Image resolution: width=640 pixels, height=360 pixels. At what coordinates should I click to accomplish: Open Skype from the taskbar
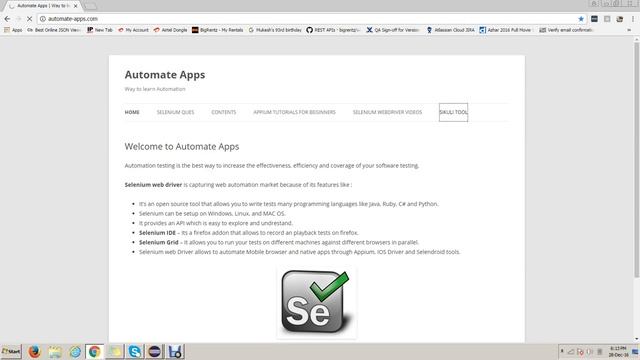point(135,351)
